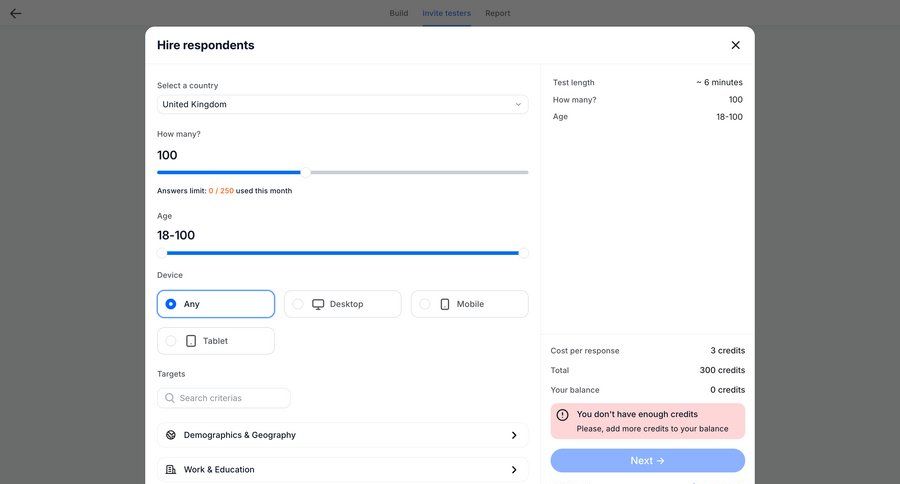
Task: Click the Search criterias input field
Action: click(x=224, y=398)
